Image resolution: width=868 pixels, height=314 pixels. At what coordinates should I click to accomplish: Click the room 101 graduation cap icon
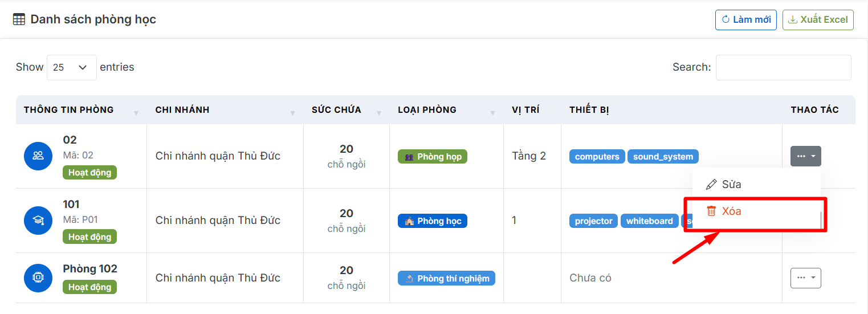[x=38, y=220]
